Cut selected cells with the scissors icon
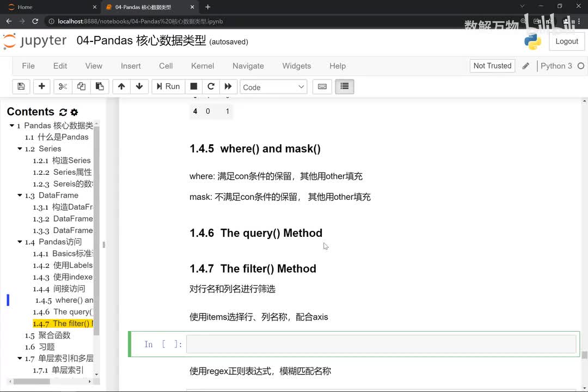588x392 pixels. 63,87
